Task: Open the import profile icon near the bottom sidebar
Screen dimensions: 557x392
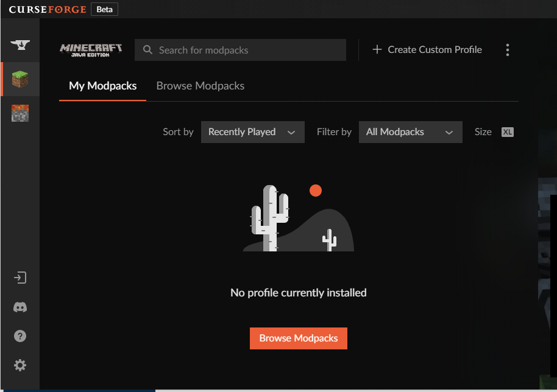Action: tap(20, 277)
